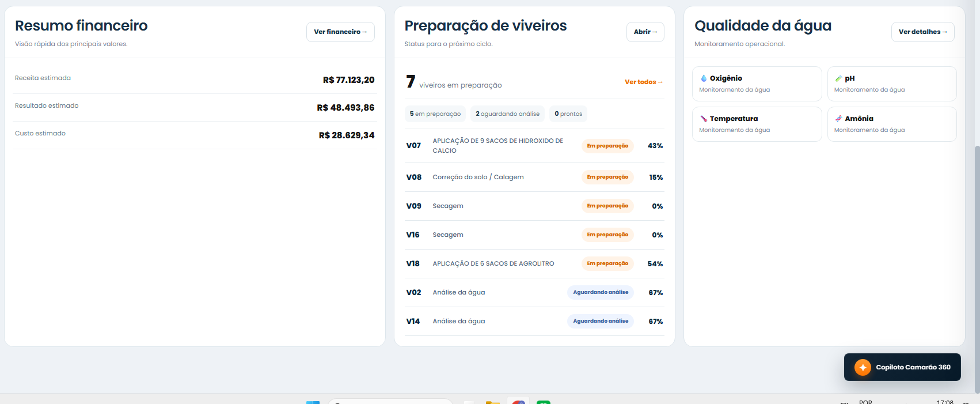980x404 pixels.
Task: Click the Oxigênio water drop icon
Action: pyautogui.click(x=704, y=78)
